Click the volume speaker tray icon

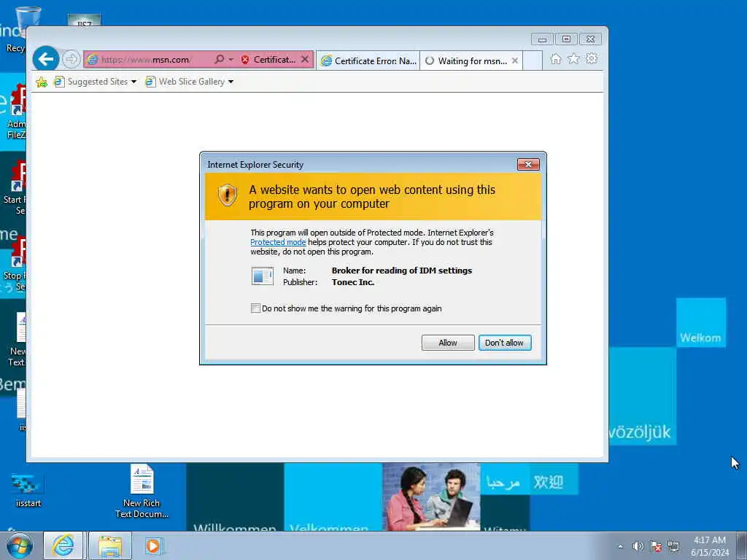(638, 546)
